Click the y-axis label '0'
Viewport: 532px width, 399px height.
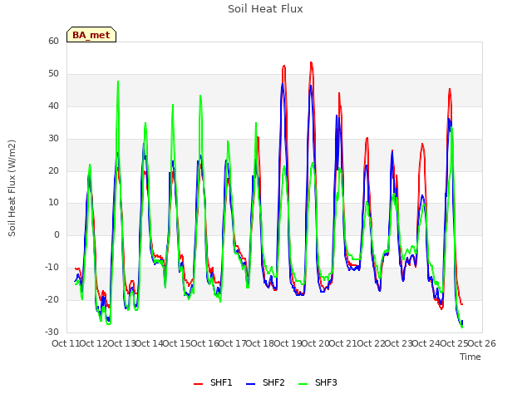click(57, 234)
